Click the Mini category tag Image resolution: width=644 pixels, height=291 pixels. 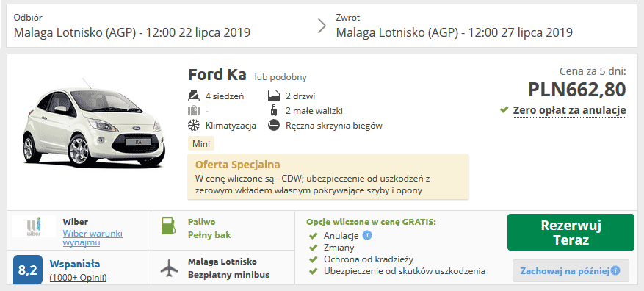(x=201, y=144)
